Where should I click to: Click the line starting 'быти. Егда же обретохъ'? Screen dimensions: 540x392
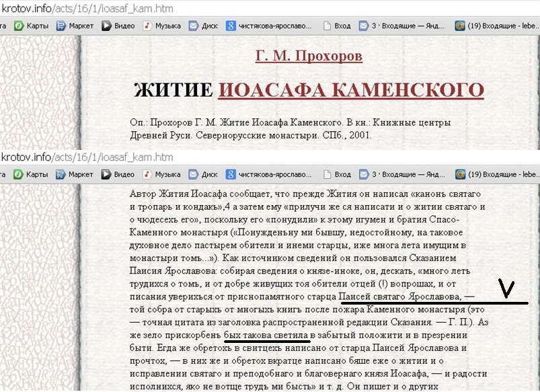click(x=298, y=348)
